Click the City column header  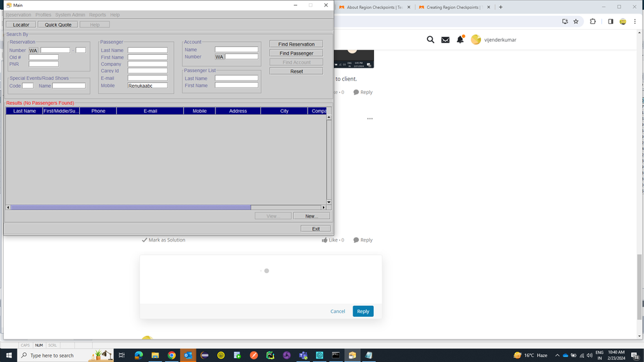coord(284,111)
